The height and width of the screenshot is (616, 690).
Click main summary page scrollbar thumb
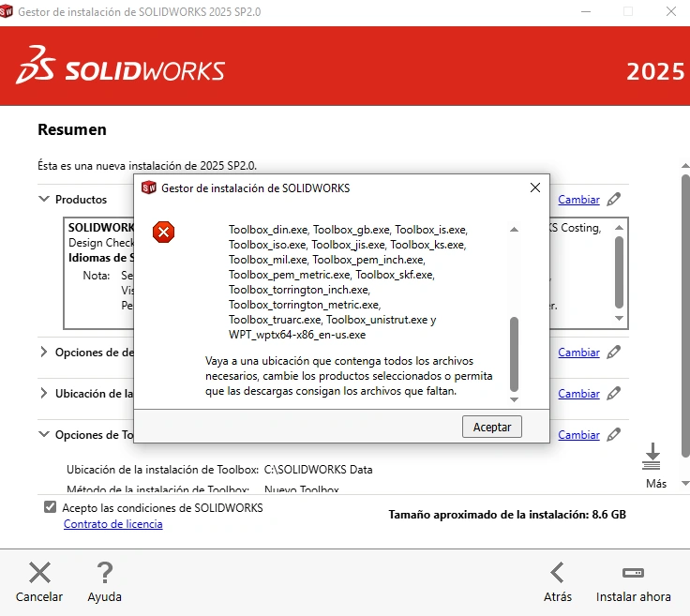[x=685, y=316]
